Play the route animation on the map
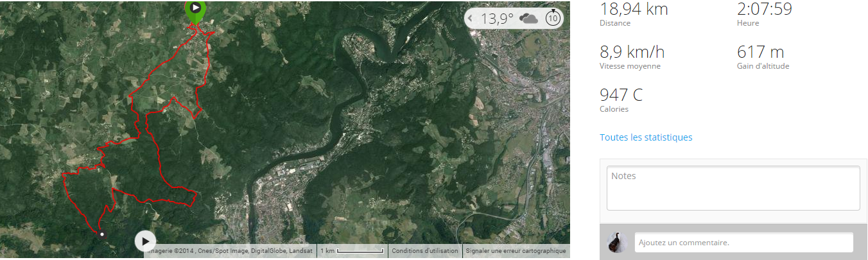 146,241
